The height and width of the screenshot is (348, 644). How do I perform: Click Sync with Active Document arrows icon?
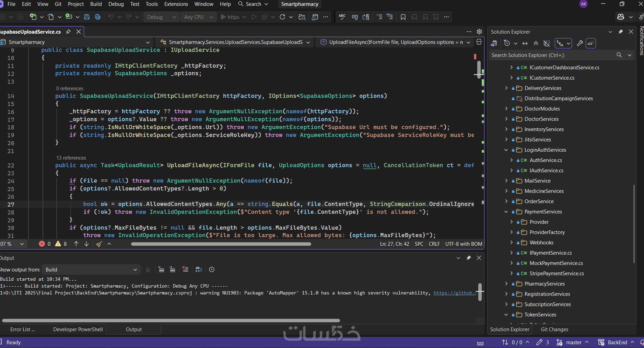[x=525, y=43]
